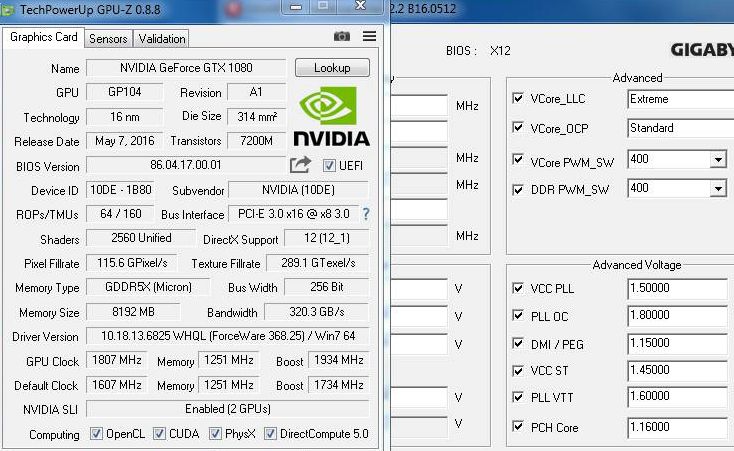Click the NVIDIA SLI Enabled (2 GPUs) field
This screenshot has height=451, width=734.
pyautogui.click(x=228, y=409)
